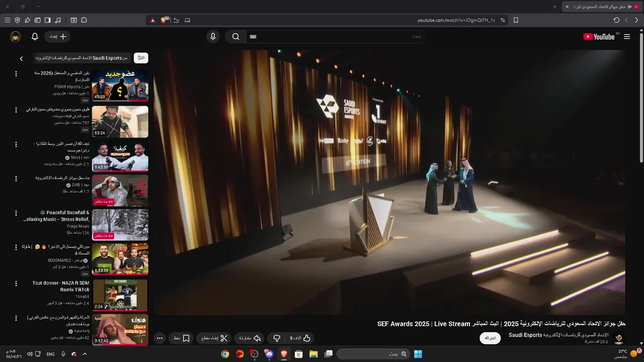Open Tout donner NAZA remix thumbnail
The image size is (644, 362).
point(120,295)
